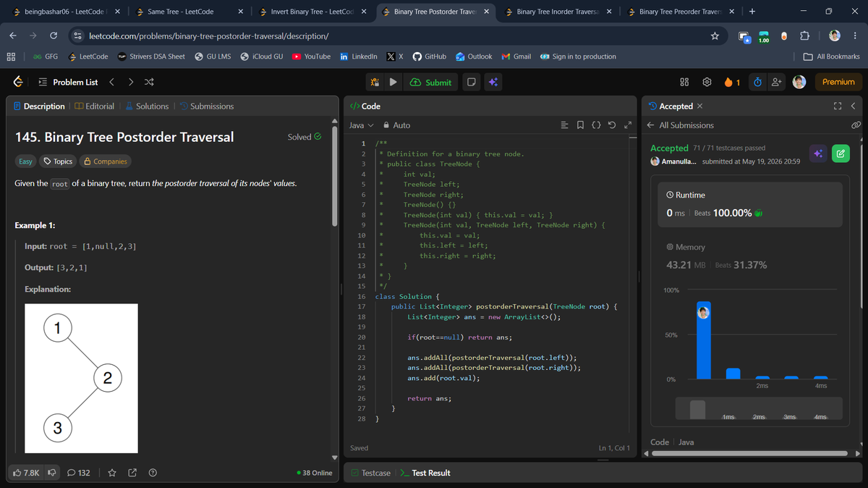This screenshot has height=488, width=868.
Task: Open the YouTube bookmark
Action: coord(311,56)
